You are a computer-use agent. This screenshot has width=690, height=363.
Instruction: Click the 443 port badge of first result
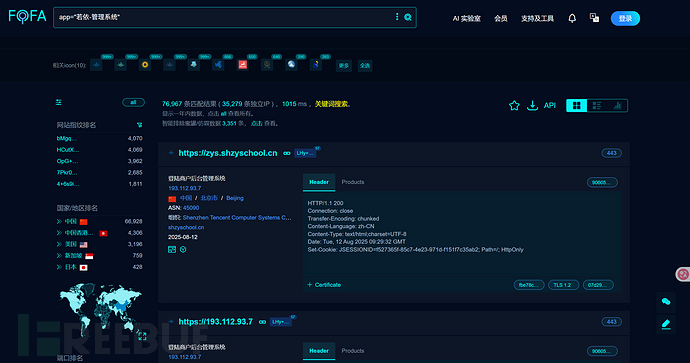pos(612,153)
